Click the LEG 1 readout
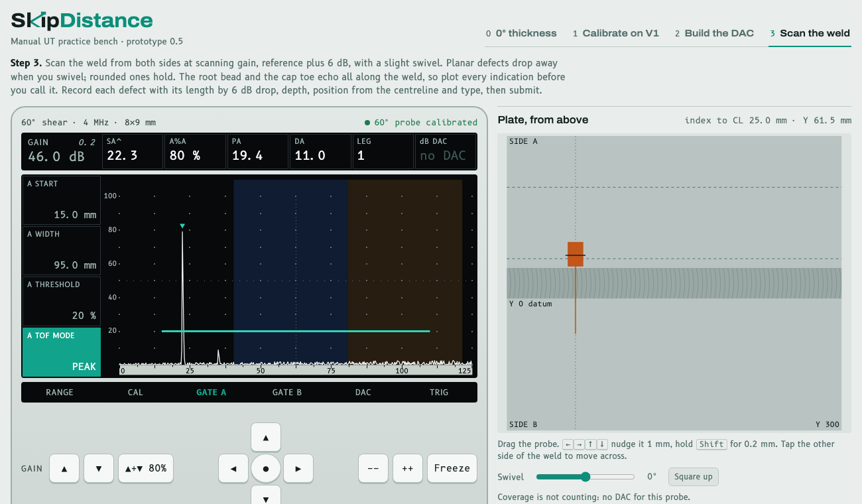The image size is (862, 504). 384,151
